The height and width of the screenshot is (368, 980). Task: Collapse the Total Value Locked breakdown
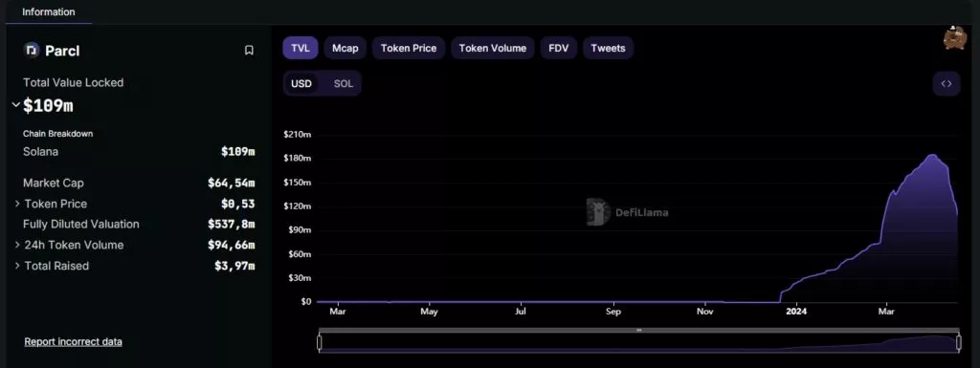[16, 105]
